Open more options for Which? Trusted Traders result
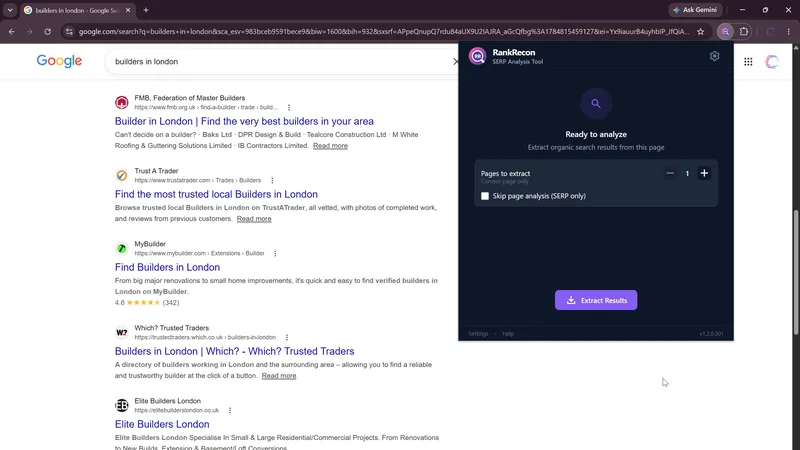The image size is (800, 450). click(x=287, y=338)
